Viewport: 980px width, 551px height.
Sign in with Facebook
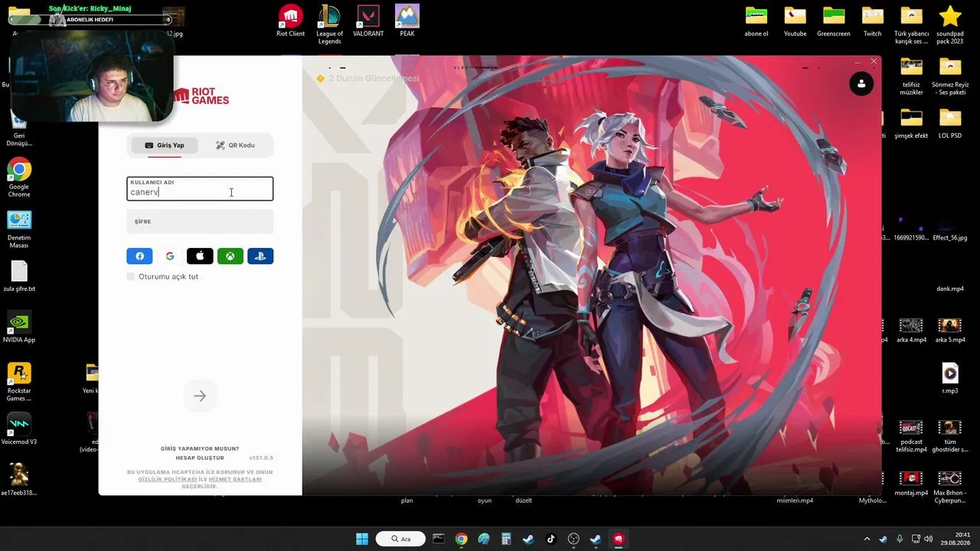pos(139,256)
